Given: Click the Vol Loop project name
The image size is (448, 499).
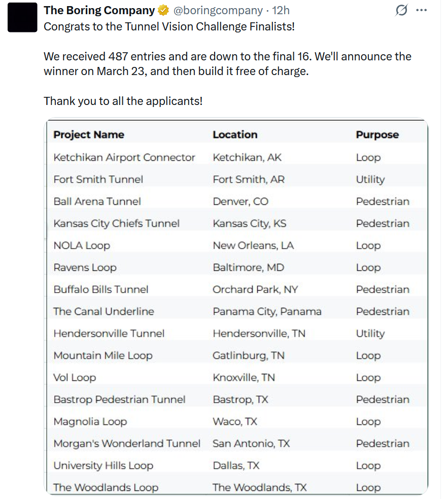Looking at the screenshot, I should pyautogui.click(x=75, y=378).
